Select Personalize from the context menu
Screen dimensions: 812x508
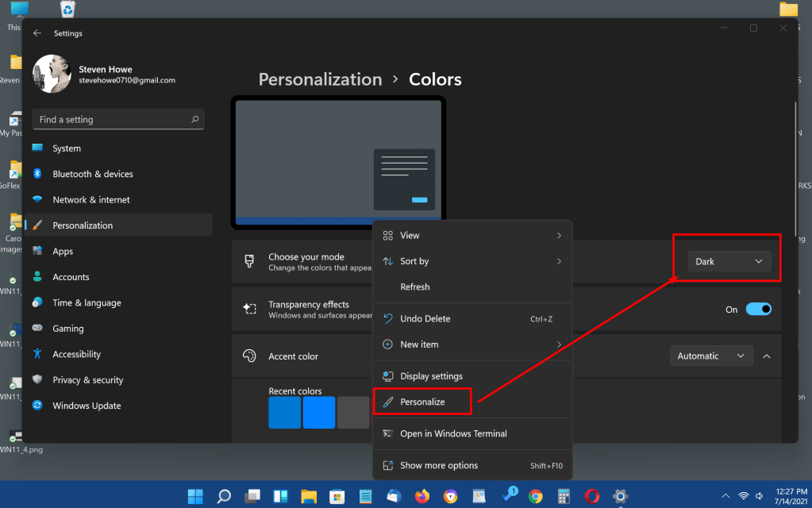coord(422,402)
